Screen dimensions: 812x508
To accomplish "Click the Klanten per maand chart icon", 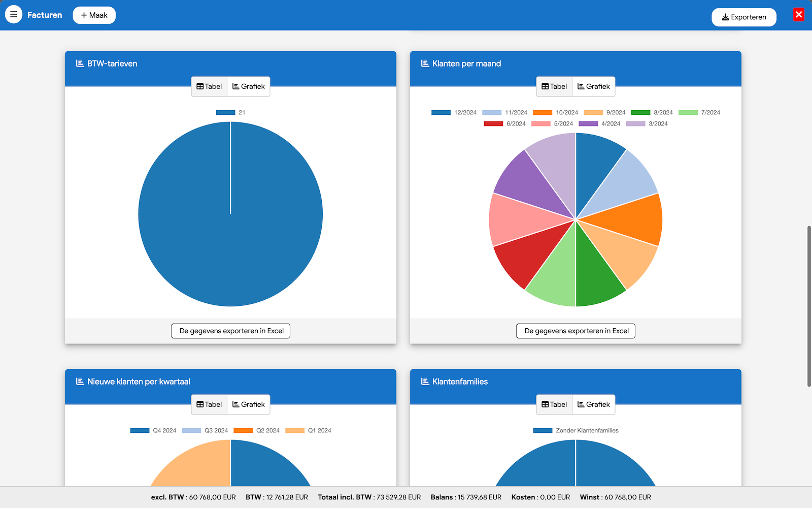I will click(425, 63).
